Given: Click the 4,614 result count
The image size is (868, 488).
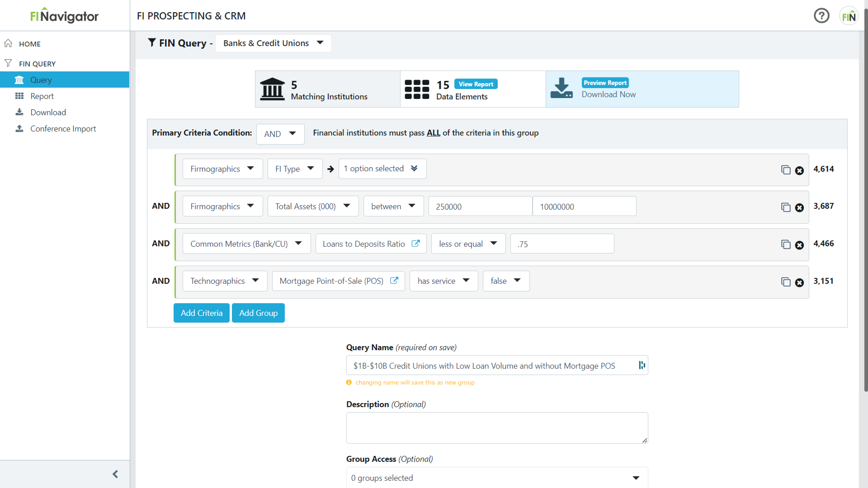Looking at the screenshot, I should tap(823, 169).
